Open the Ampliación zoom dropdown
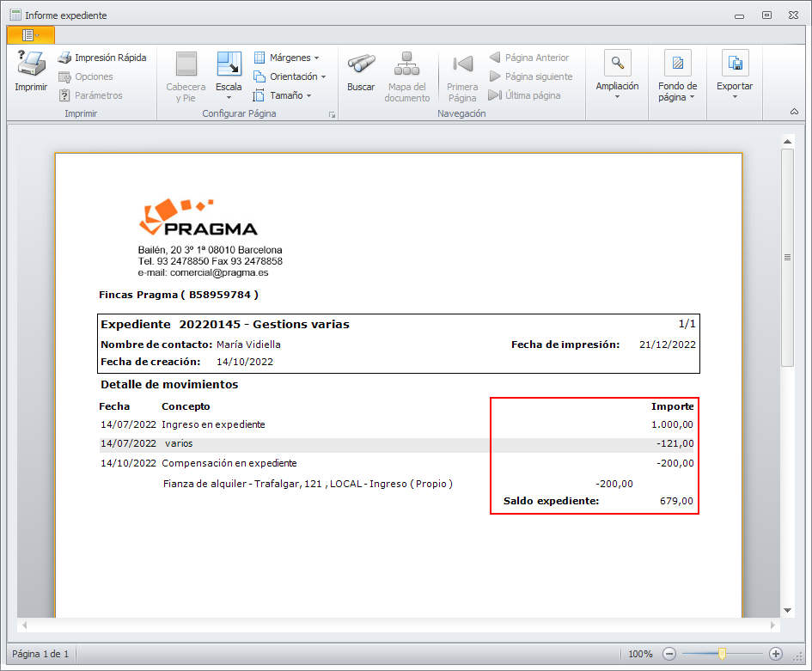812x671 pixels. (x=617, y=75)
